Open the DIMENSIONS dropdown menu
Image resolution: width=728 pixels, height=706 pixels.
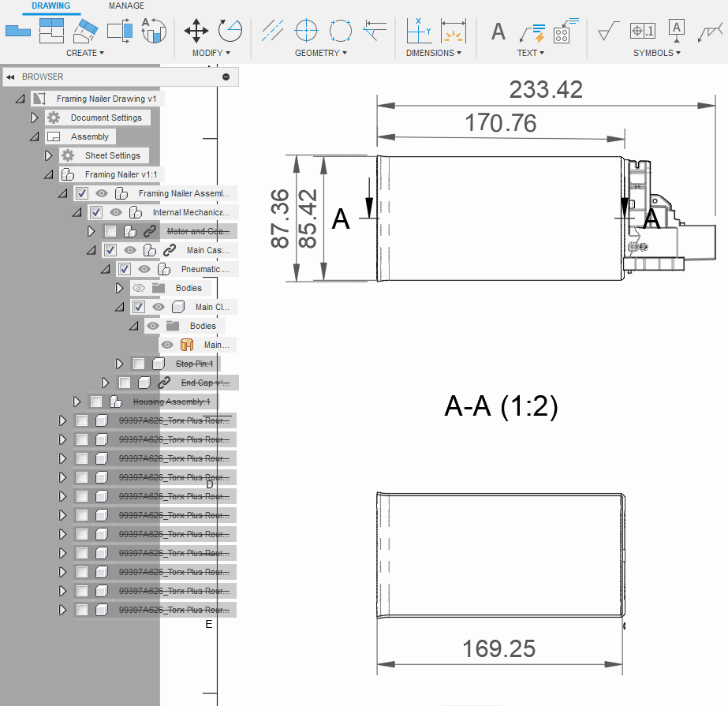pyautogui.click(x=434, y=53)
